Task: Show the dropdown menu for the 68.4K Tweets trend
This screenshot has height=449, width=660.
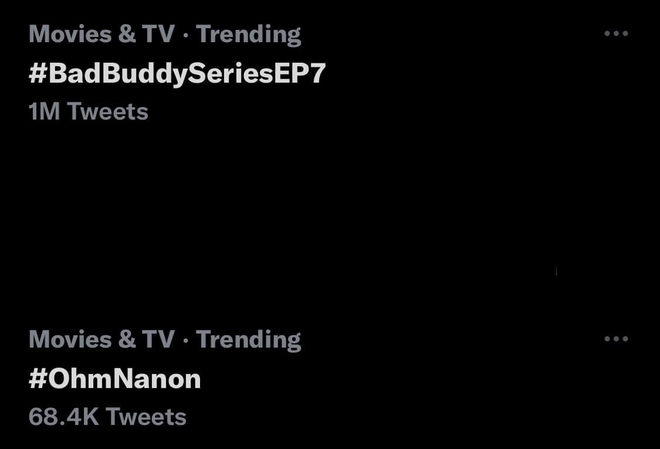Action: click(x=616, y=339)
